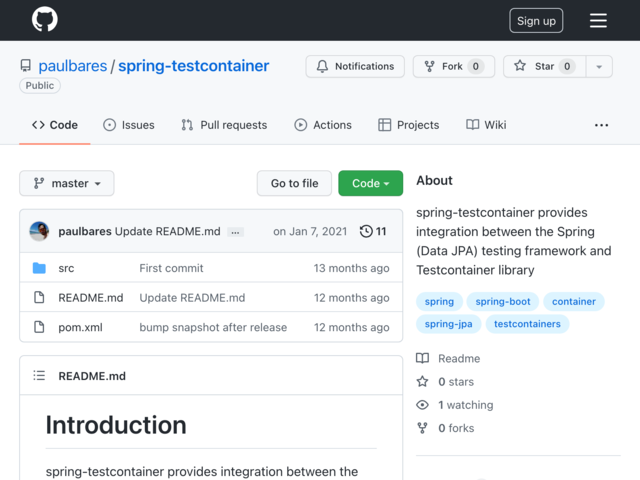Click the on Jan 7, 2021 commit date
Viewport: 640px width, 480px height.
(x=310, y=231)
